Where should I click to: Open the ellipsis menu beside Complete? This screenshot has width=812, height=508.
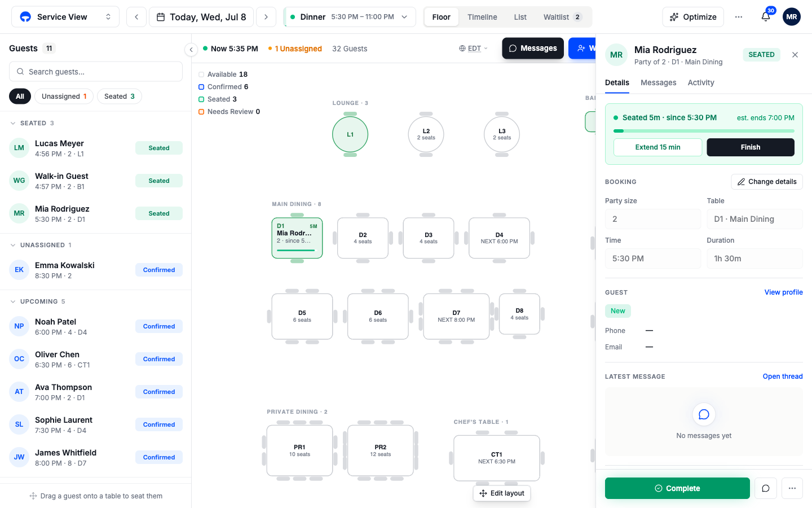tap(792, 488)
